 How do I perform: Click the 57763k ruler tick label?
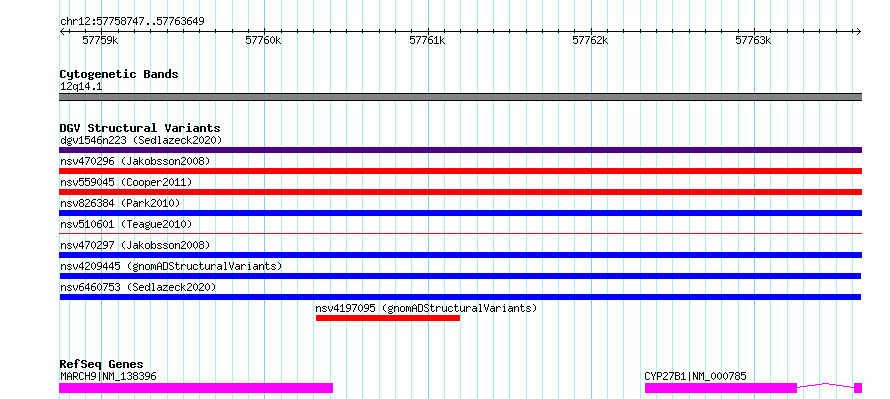tap(754, 40)
